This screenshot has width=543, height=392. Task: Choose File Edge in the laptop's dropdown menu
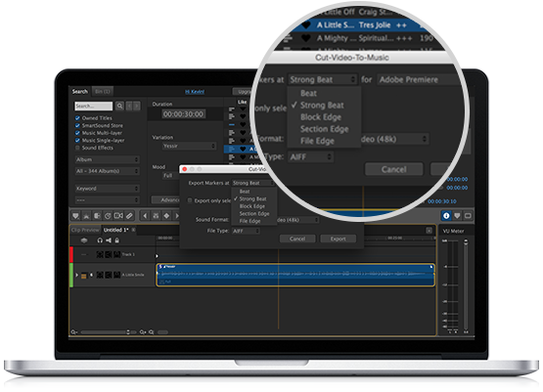point(249,221)
